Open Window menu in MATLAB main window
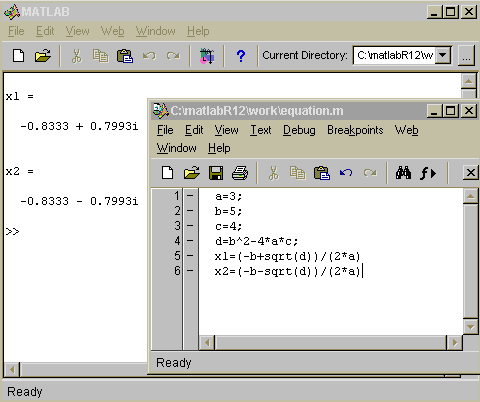 [x=155, y=31]
